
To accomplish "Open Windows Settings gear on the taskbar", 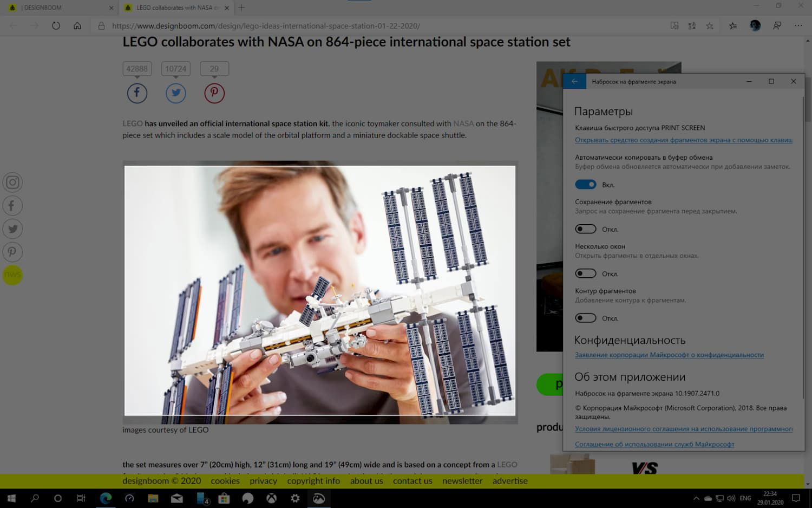I will pos(295,498).
